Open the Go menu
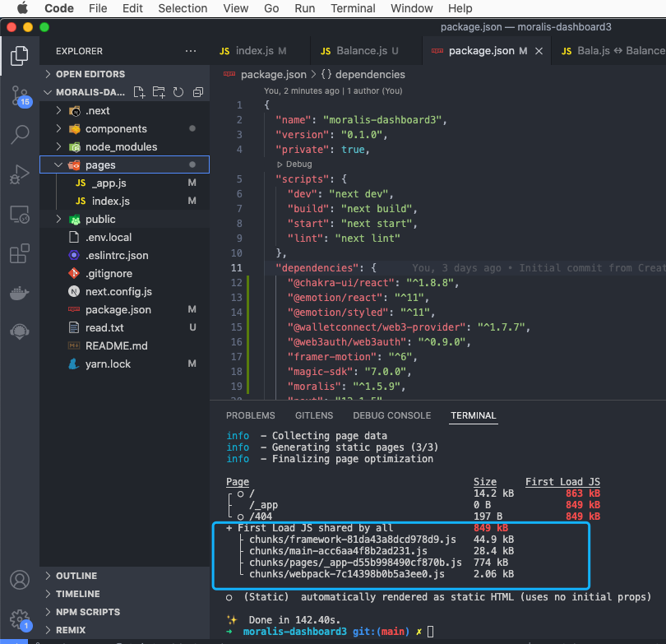Viewport: 666px width, 644px height. 271,8
